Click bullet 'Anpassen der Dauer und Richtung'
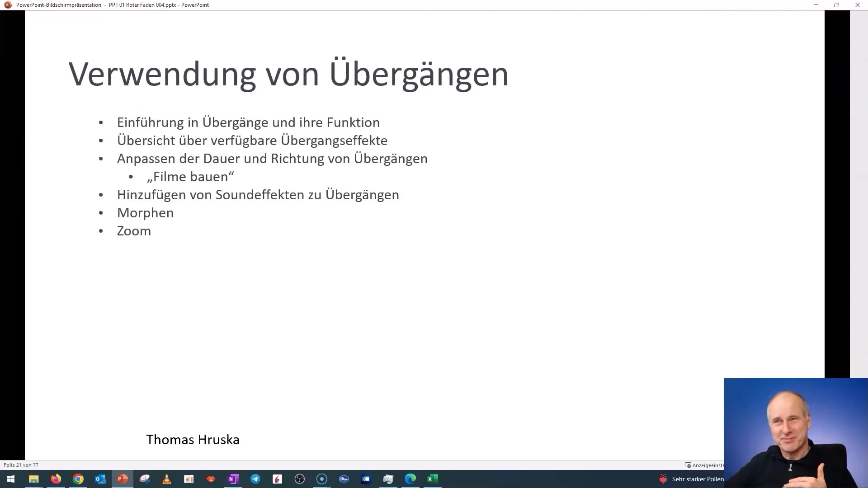This screenshot has height=488, width=868. tap(272, 159)
